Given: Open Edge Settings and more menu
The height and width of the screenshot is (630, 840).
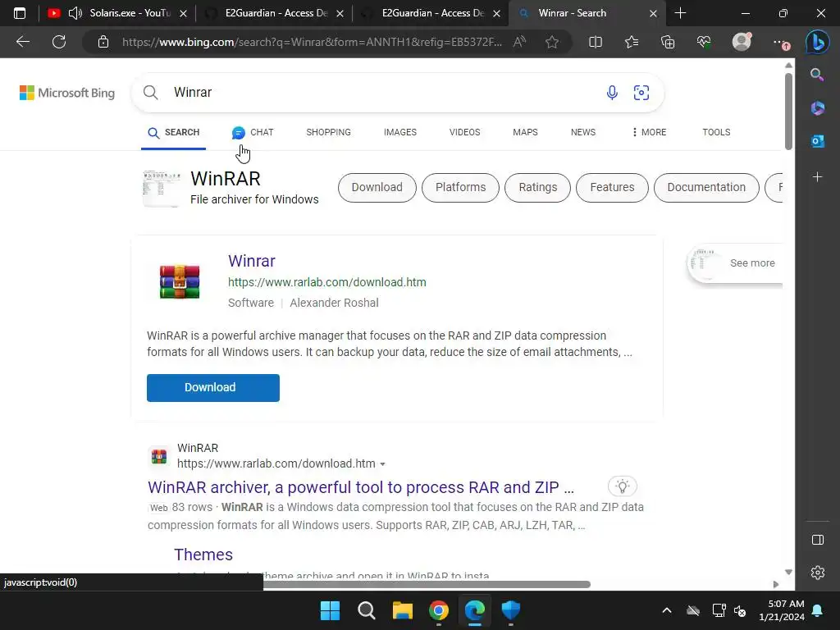Looking at the screenshot, I should coord(780,43).
